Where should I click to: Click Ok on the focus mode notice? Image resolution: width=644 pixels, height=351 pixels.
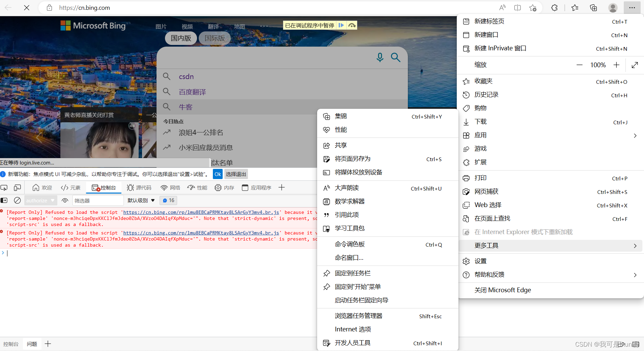coord(218,174)
